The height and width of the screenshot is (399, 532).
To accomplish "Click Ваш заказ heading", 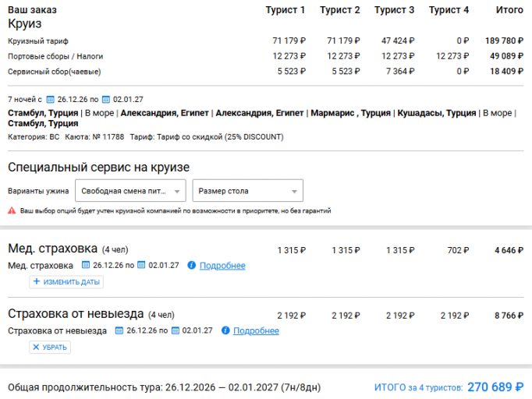I will coord(32,10).
